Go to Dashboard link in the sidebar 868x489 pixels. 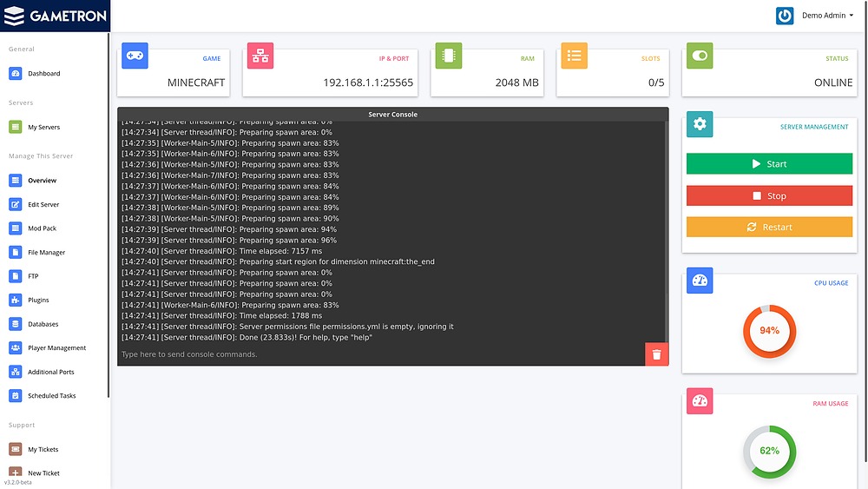(44, 73)
